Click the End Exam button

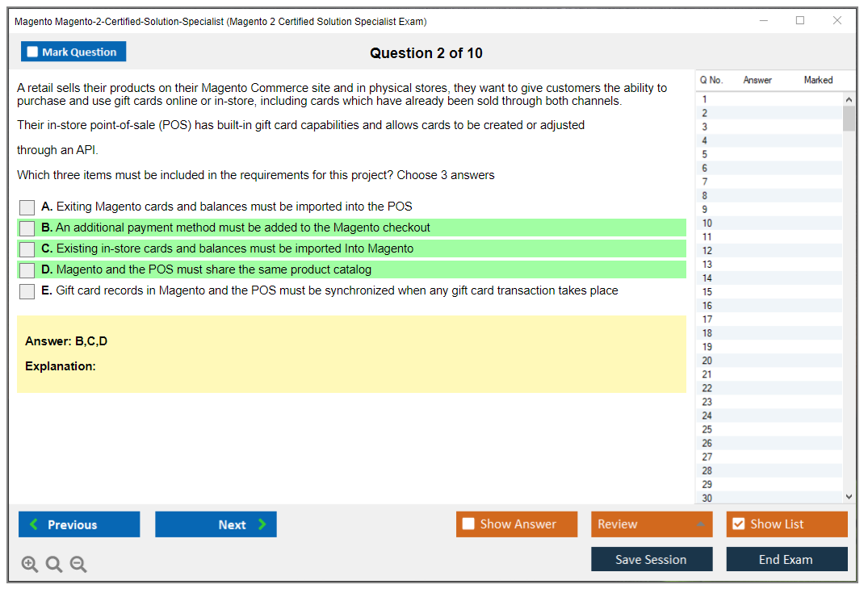coord(786,559)
